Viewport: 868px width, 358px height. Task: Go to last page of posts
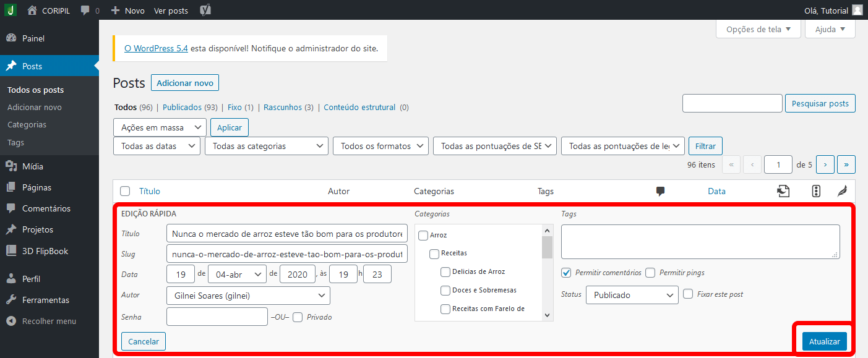coord(846,164)
